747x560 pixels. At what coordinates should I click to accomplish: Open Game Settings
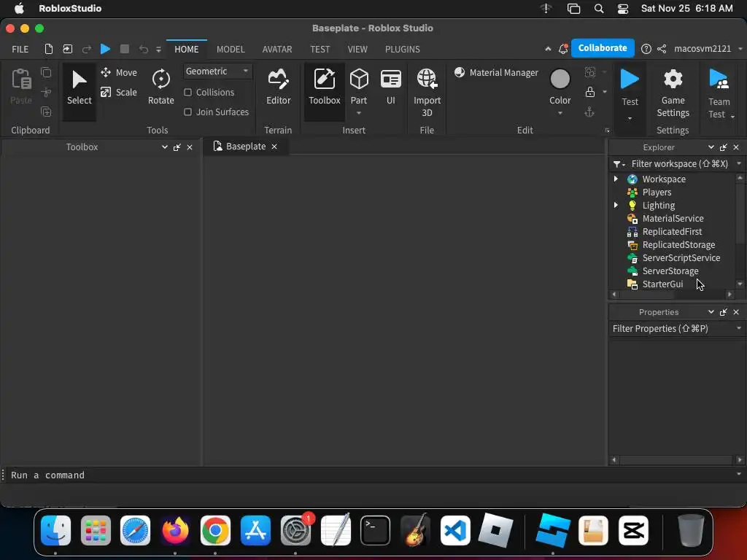(673, 93)
